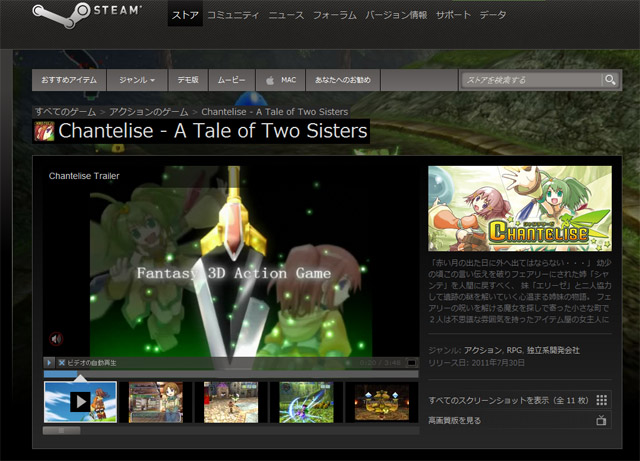
Task: Open the サポート tab
Action: point(453,15)
